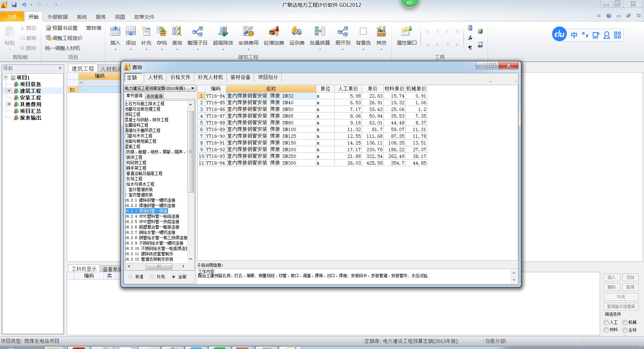Click 预算书设置 in the ribbon
This screenshot has width=644, height=349.
pyautogui.click(x=62, y=28)
